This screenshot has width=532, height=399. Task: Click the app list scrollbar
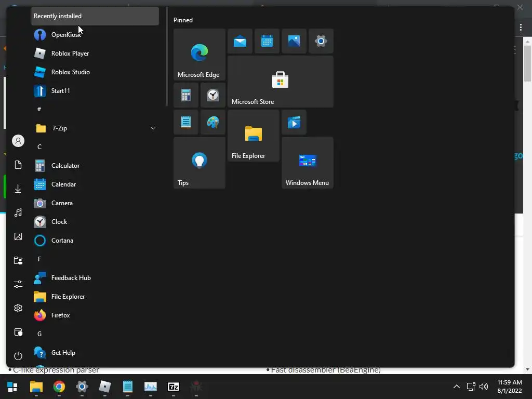167,57
